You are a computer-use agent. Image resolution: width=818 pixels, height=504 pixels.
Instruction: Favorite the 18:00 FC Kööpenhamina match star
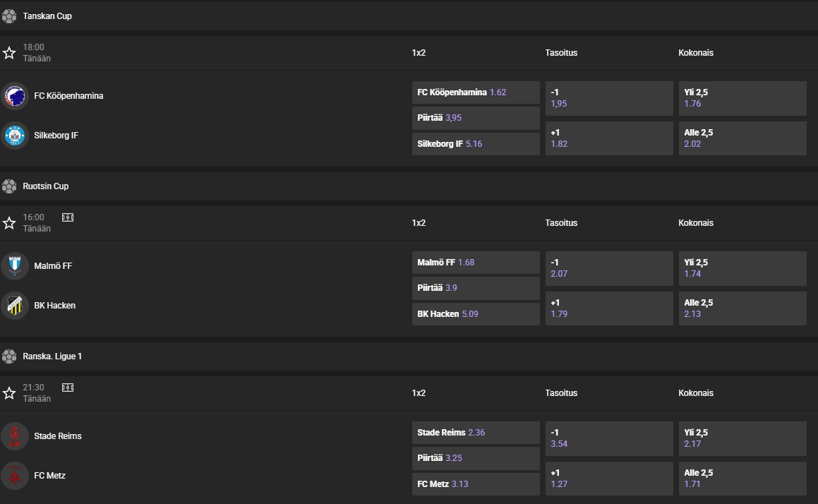pyautogui.click(x=9, y=53)
